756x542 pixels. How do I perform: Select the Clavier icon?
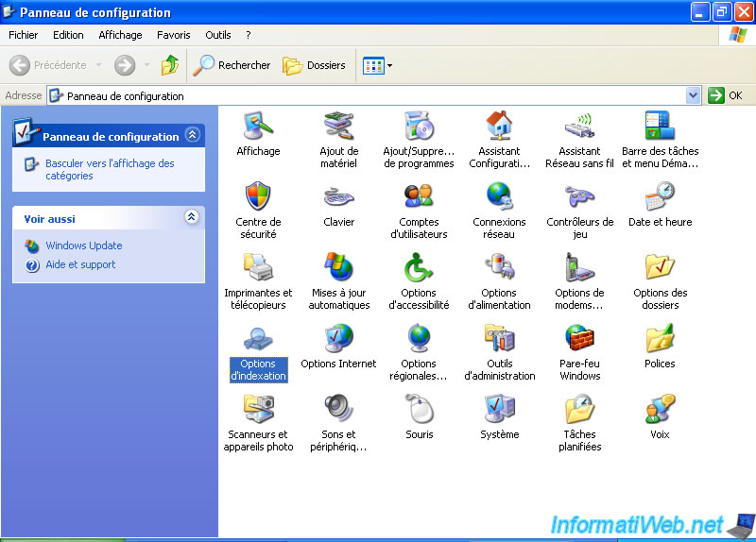pos(339,205)
